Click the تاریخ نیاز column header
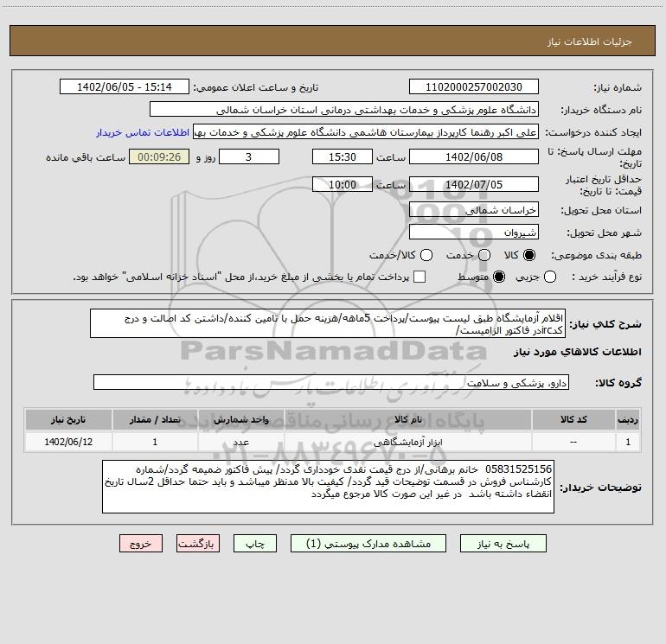The height and width of the screenshot is (644, 666). click(68, 419)
